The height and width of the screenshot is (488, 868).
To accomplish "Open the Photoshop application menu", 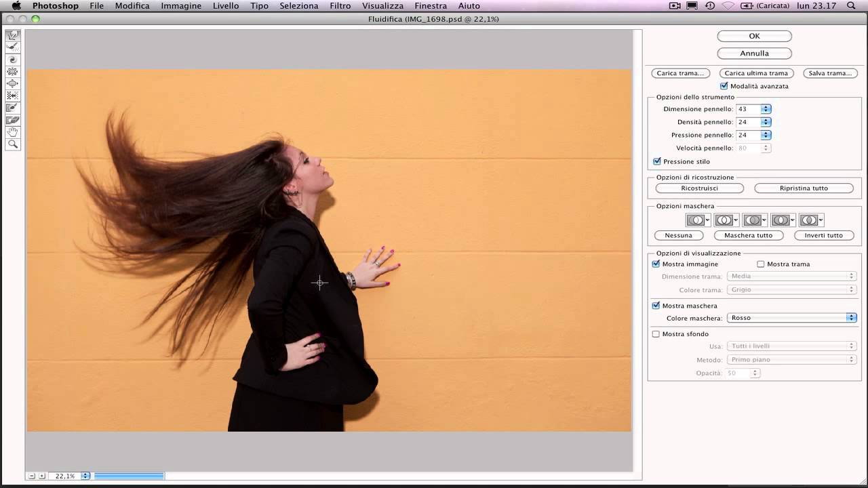I will point(56,5).
